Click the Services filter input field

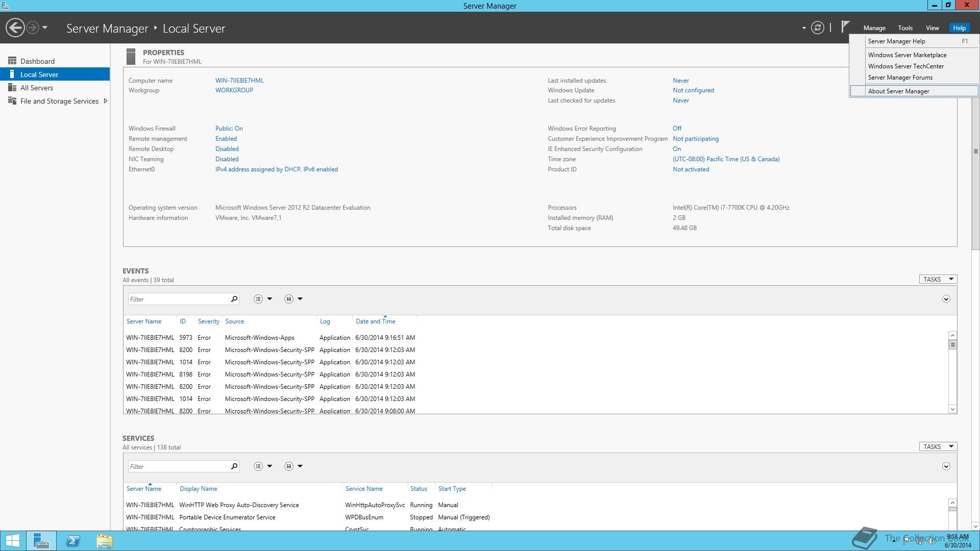click(179, 466)
